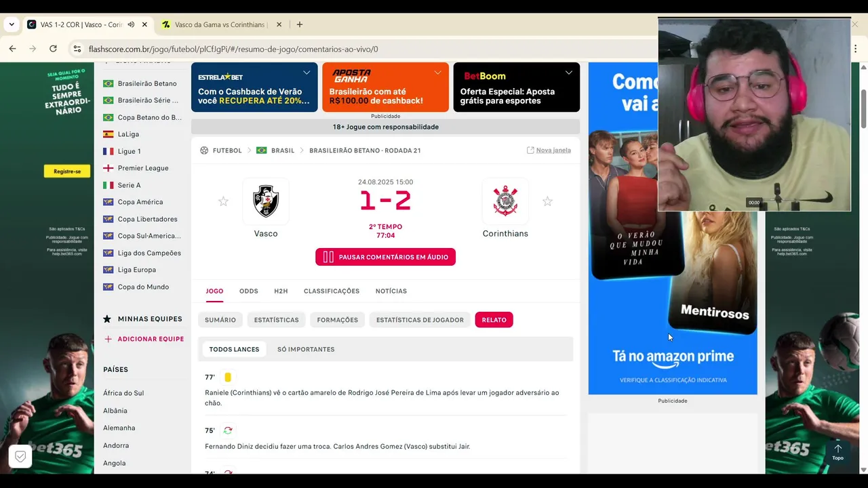Expand the EstrelaBet offer chevron
Image resolution: width=868 pixels, height=488 pixels.
[307, 73]
